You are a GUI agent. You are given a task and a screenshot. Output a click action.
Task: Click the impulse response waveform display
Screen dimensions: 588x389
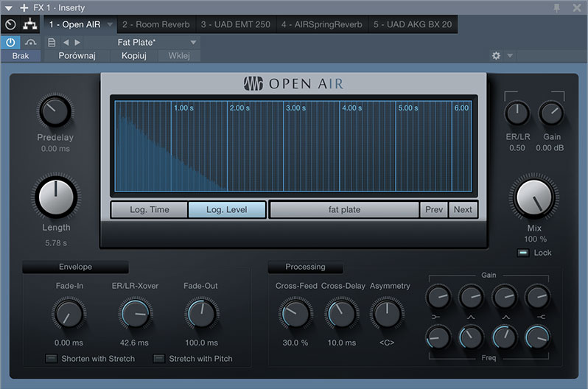pyautogui.click(x=293, y=146)
